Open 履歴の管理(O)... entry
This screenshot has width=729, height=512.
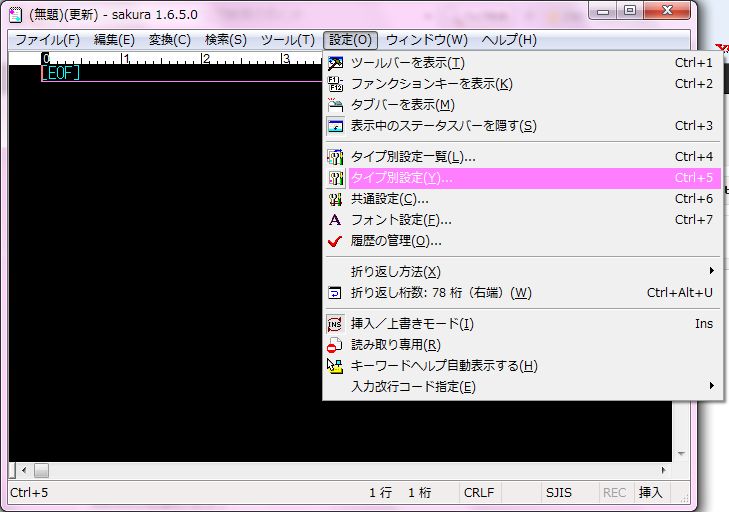tap(522, 241)
